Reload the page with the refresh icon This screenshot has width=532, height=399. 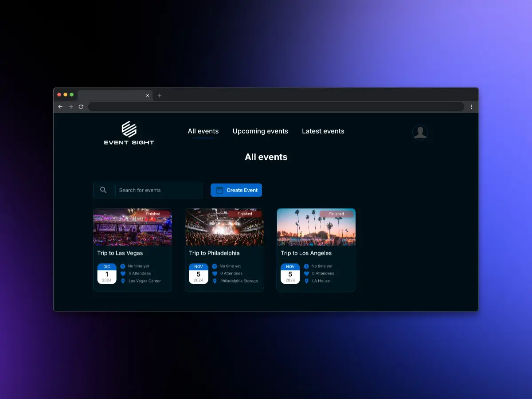coord(81,107)
